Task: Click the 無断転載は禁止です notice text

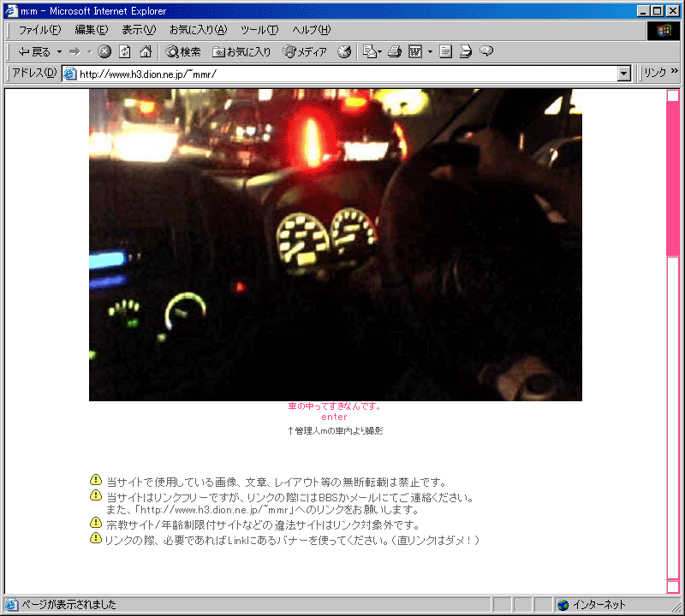Action: [277, 483]
